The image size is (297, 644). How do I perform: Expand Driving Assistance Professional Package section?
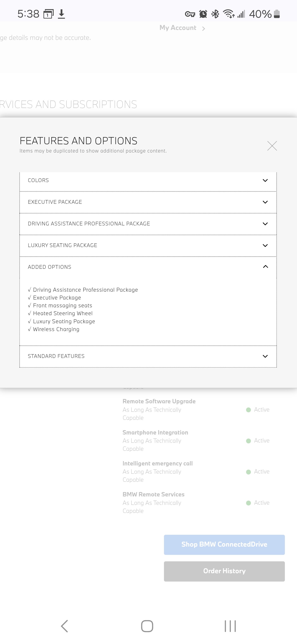148,224
